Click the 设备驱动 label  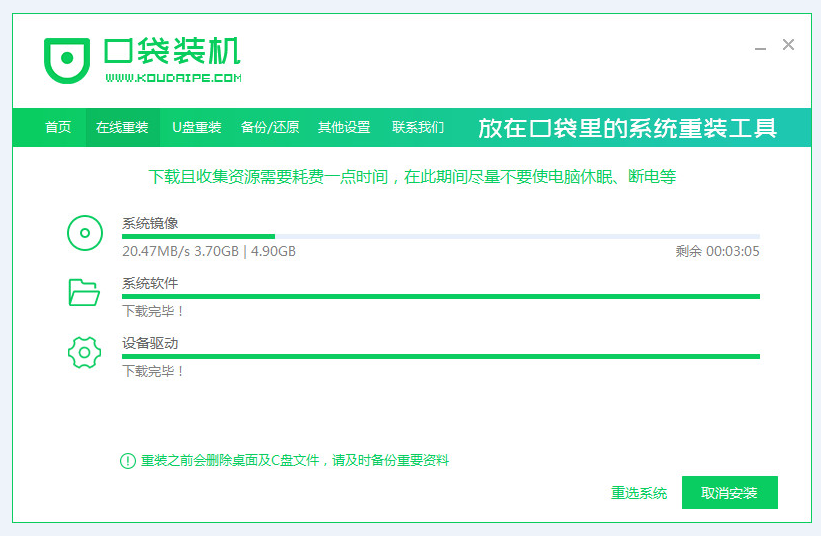150,343
